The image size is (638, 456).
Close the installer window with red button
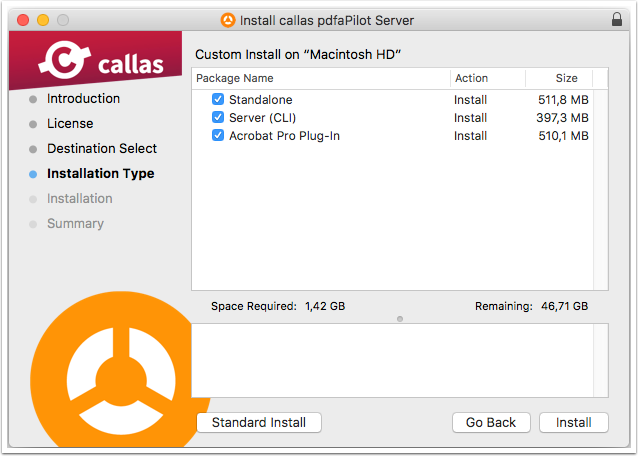click(x=23, y=20)
